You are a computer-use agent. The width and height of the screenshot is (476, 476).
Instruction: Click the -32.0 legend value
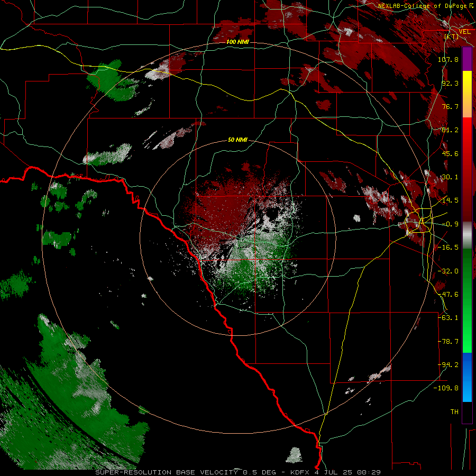448,271
